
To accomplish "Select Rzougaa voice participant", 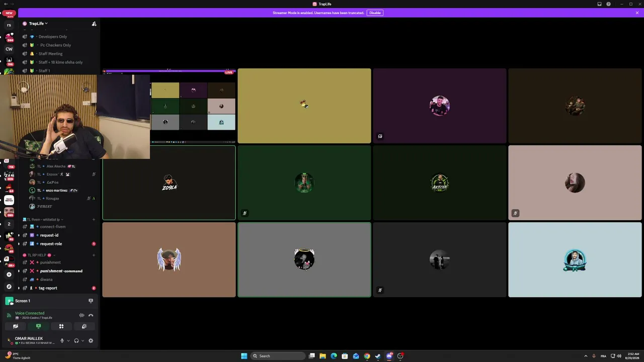I will [52, 199].
